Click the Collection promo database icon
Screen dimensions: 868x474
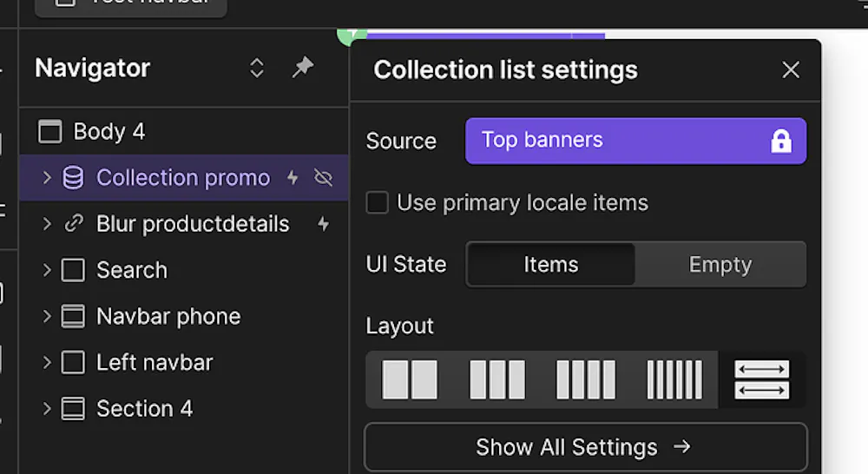[x=73, y=178]
